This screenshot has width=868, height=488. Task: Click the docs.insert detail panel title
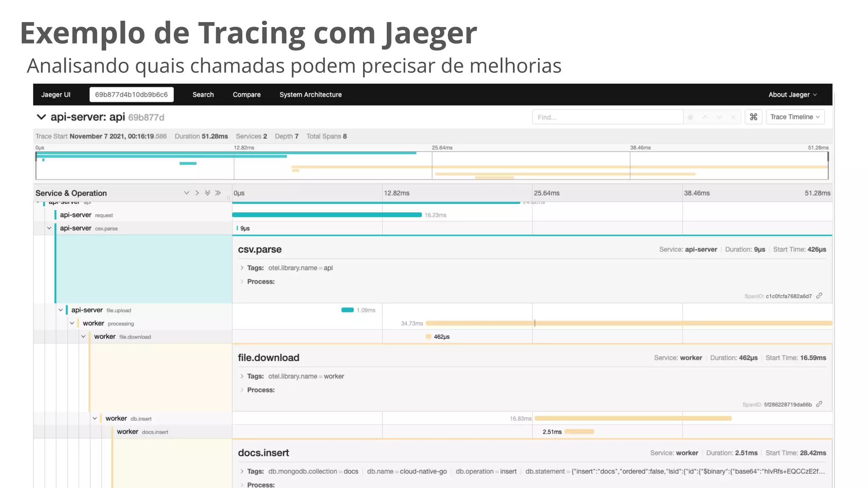pyautogui.click(x=264, y=453)
